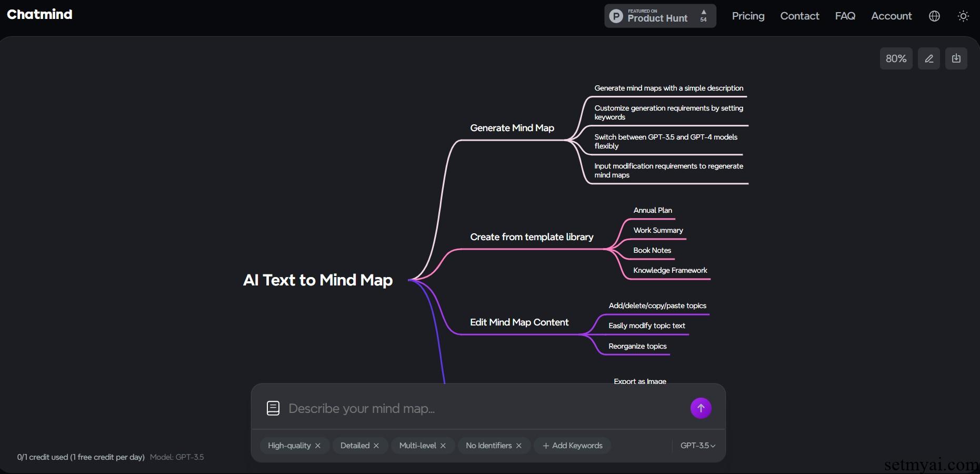Open the 80% zoom level control
980x474 pixels.
tap(896, 58)
